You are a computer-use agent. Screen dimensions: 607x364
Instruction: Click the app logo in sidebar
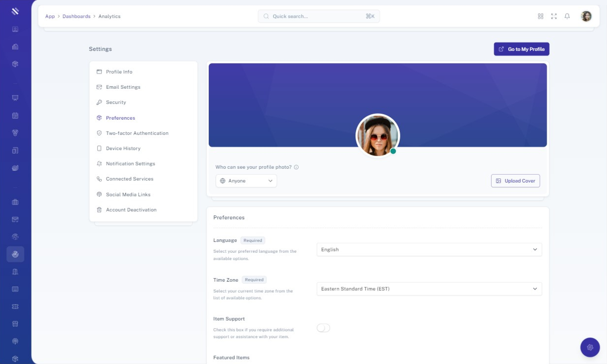[15, 11]
